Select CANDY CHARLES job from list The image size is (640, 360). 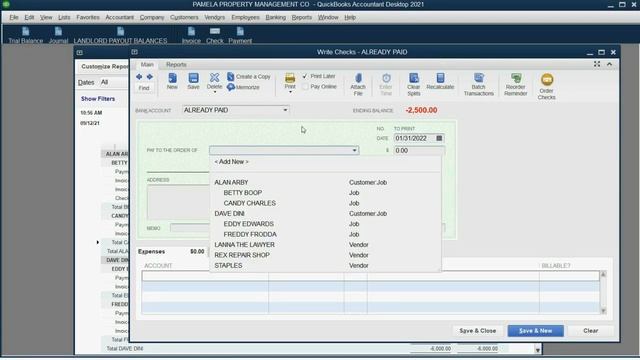coord(325,203)
